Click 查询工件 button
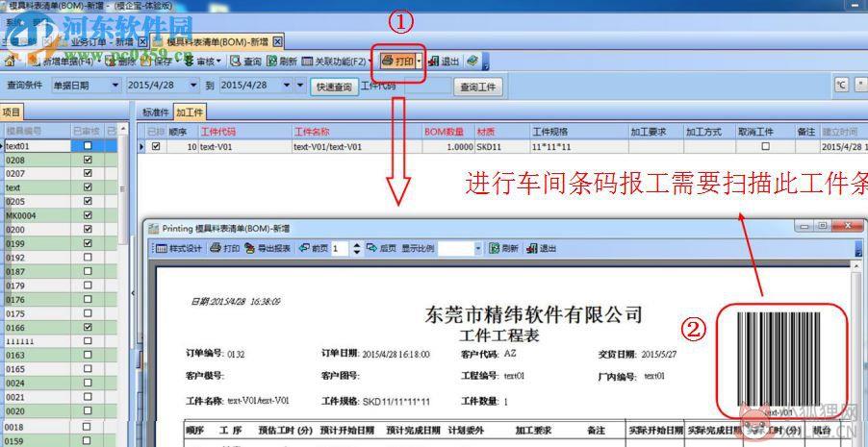 (x=478, y=87)
